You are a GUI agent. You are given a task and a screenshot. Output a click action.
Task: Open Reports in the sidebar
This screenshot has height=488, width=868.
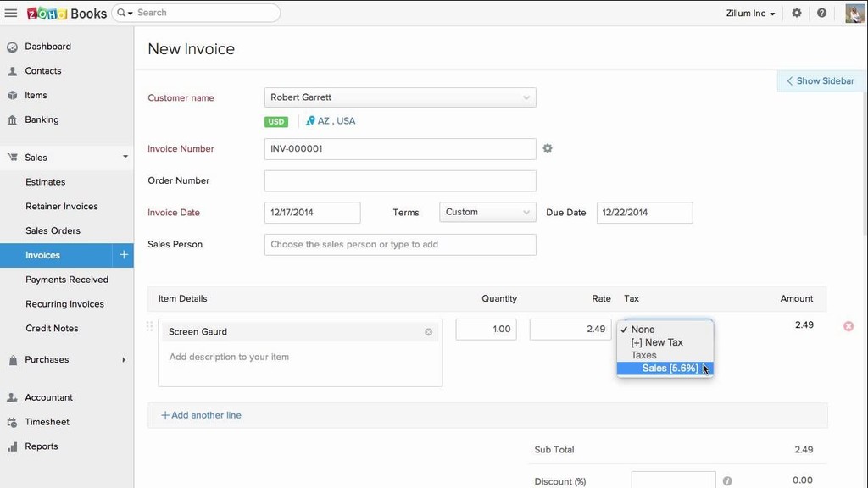[x=41, y=446]
